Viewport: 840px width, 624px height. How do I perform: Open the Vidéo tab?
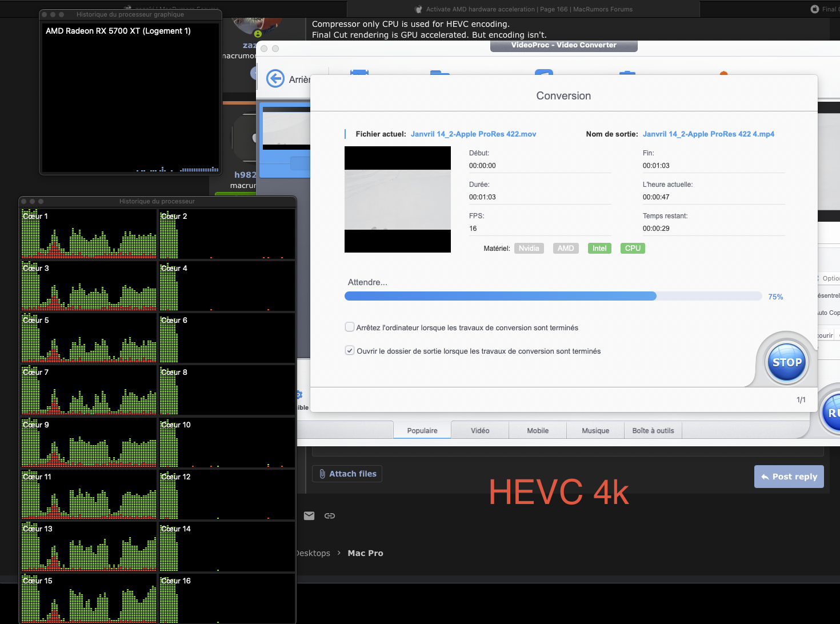pos(480,430)
